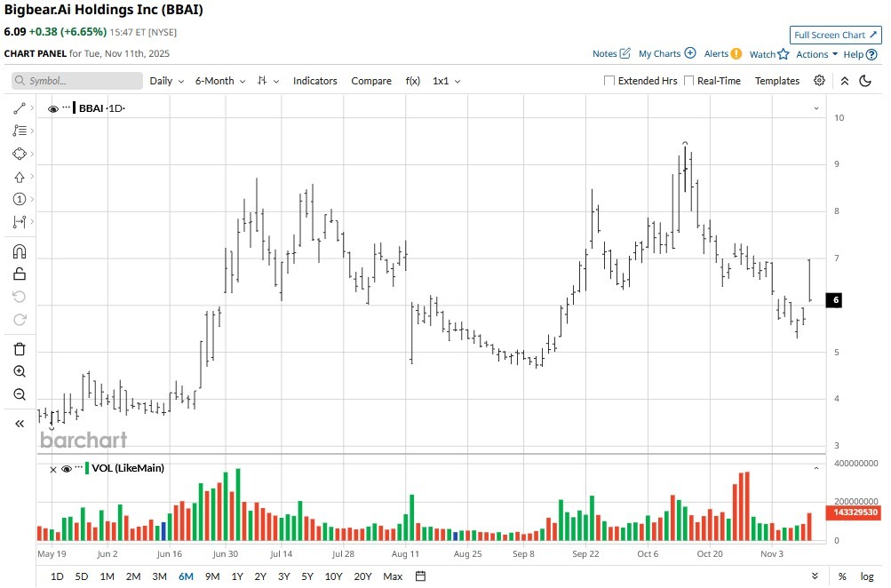
Task: Open the custom date range calendar
Action: coord(420,576)
